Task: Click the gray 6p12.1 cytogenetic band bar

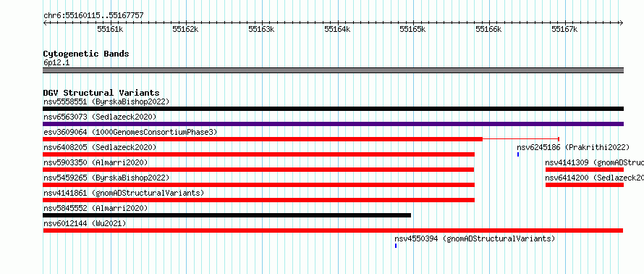Action: tap(333, 70)
